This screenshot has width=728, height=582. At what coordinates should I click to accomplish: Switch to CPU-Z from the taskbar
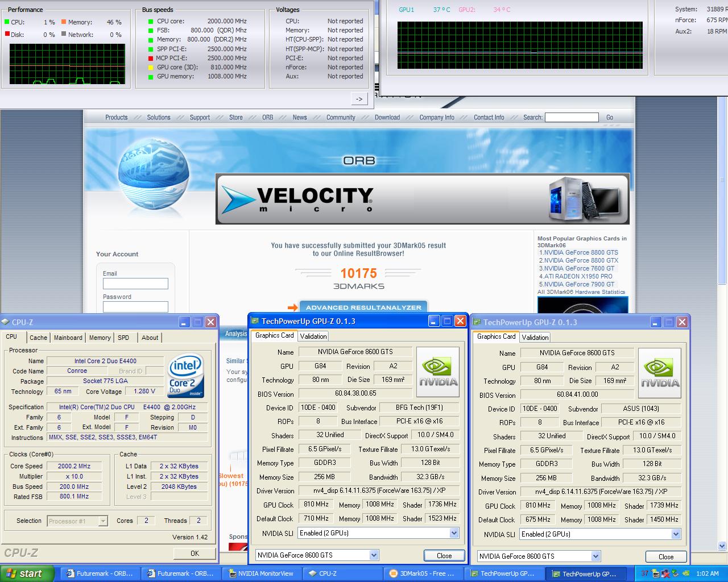click(342, 573)
